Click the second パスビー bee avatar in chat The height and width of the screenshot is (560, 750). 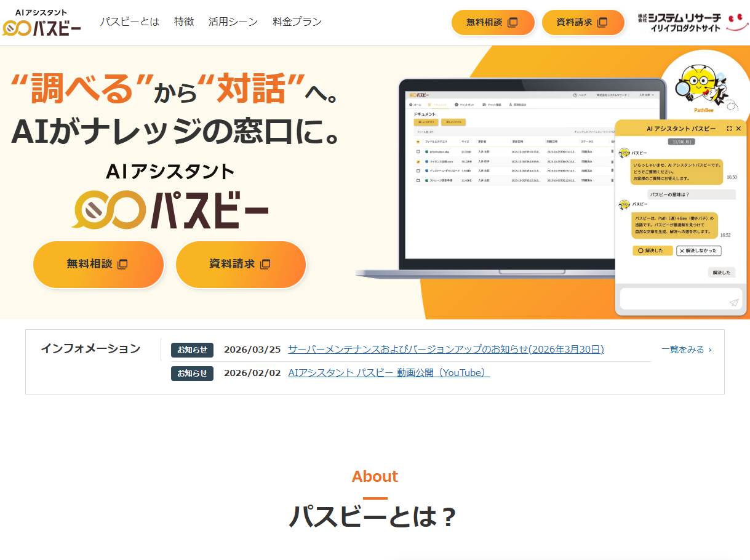(x=624, y=204)
